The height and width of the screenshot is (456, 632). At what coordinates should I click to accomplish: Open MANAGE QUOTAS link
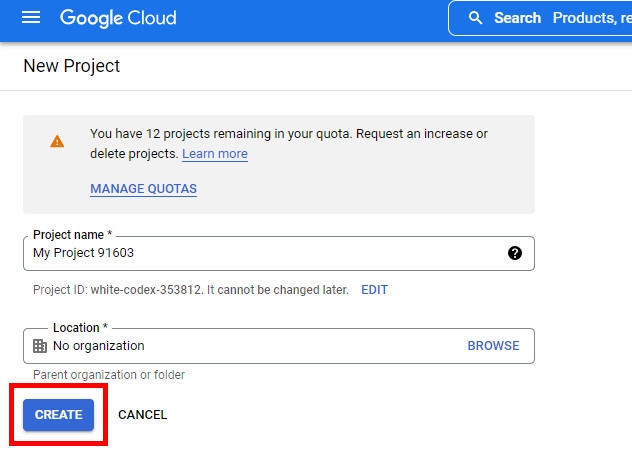(x=143, y=189)
